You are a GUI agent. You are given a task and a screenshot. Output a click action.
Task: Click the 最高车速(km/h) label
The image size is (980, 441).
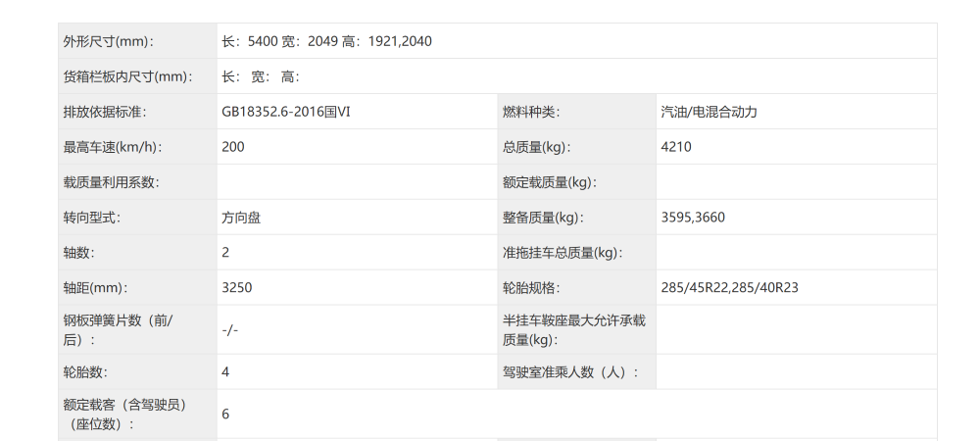tap(112, 147)
